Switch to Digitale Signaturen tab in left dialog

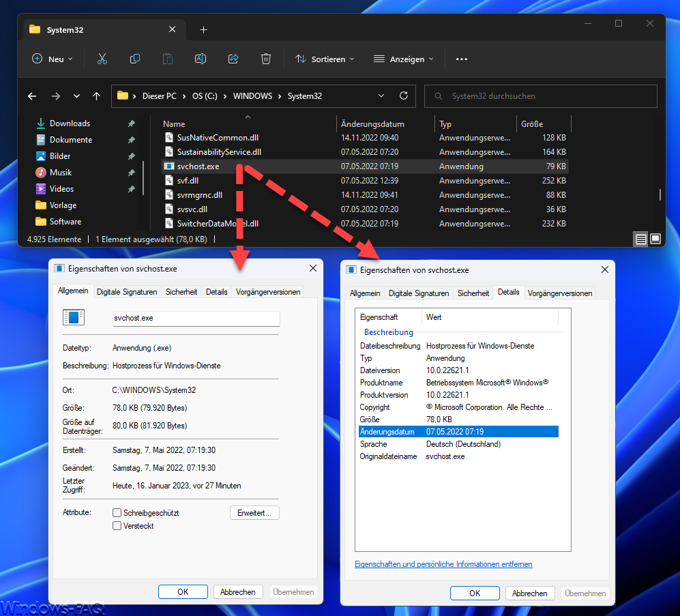click(x=127, y=292)
